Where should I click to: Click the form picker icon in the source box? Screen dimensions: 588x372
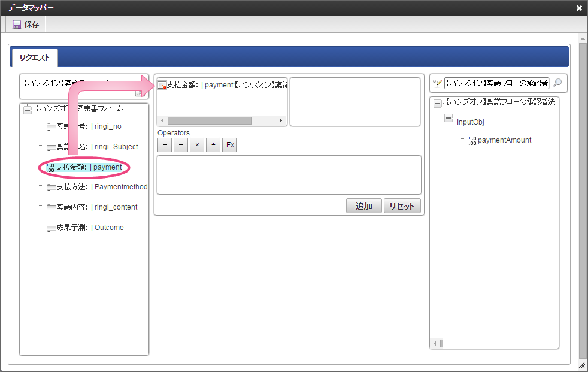(x=140, y=93)
